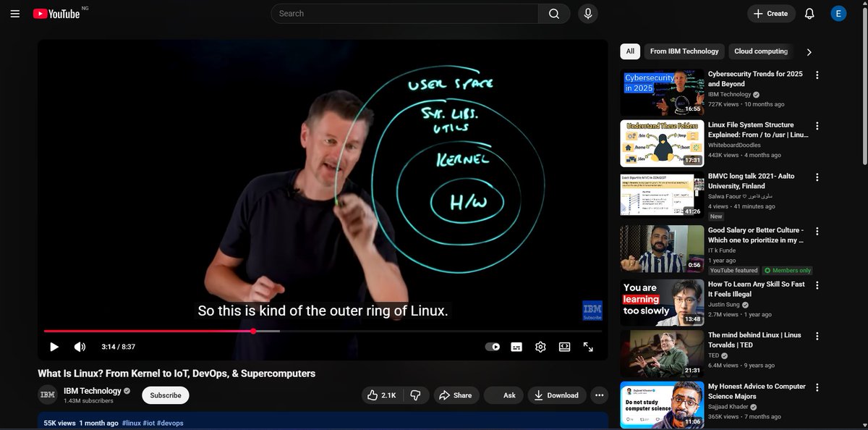Mute the video with the volume icon

[80, 347]
